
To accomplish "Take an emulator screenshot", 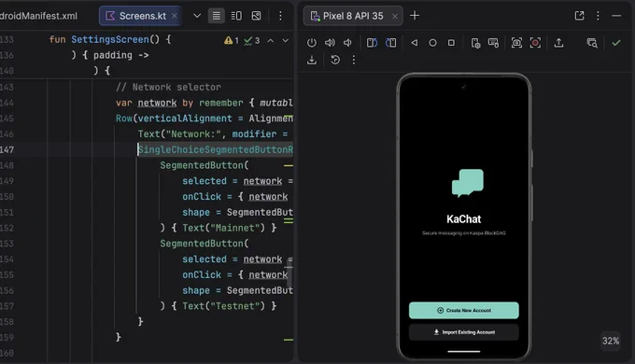I will click(516, 43).
